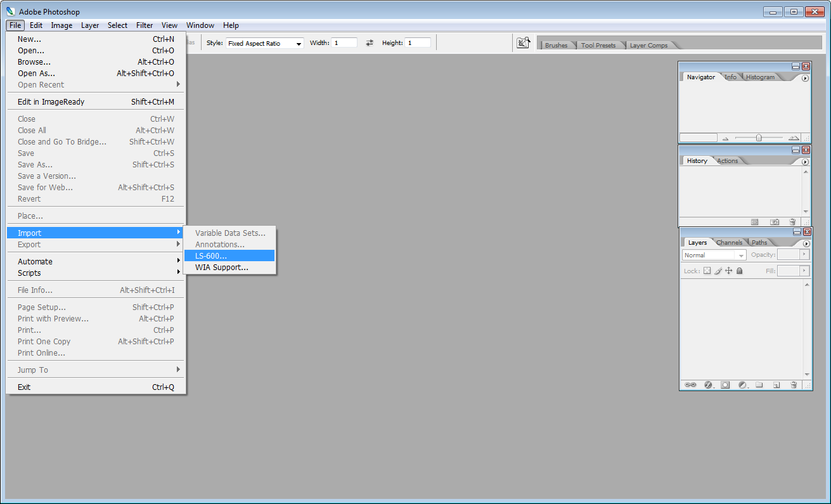The height and width of the screenshot is (504, 831).
Task: Choose Edit in ImageReady
Action: [x=96, y=101]
